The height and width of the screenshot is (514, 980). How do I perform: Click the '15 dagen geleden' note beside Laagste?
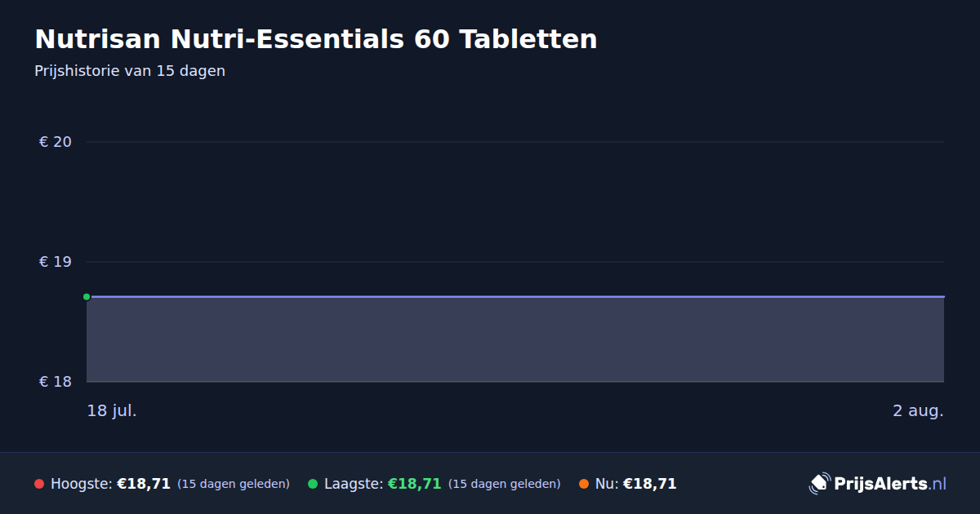point(505,484)
